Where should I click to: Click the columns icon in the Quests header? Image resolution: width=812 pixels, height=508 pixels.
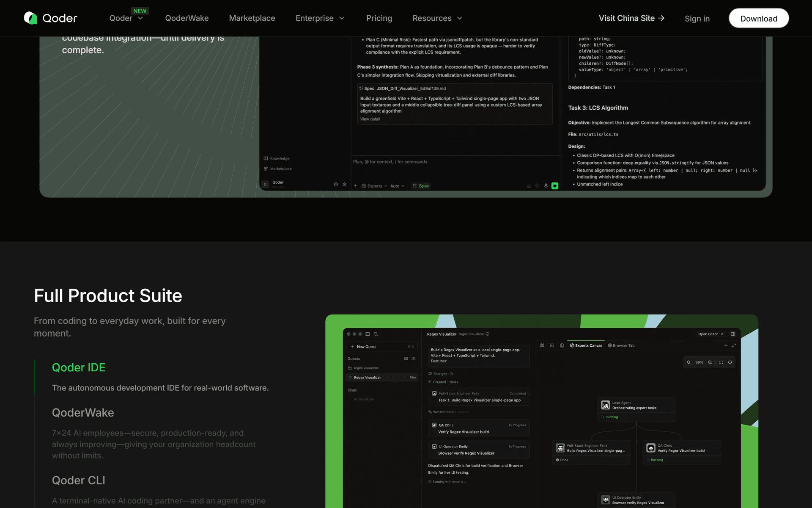click(x=406, y=359)
